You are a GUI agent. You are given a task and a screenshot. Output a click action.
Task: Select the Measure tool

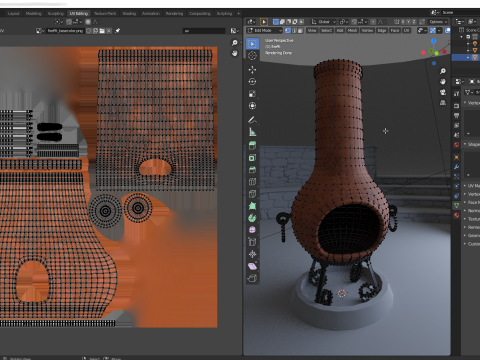(x=252, y=132)
